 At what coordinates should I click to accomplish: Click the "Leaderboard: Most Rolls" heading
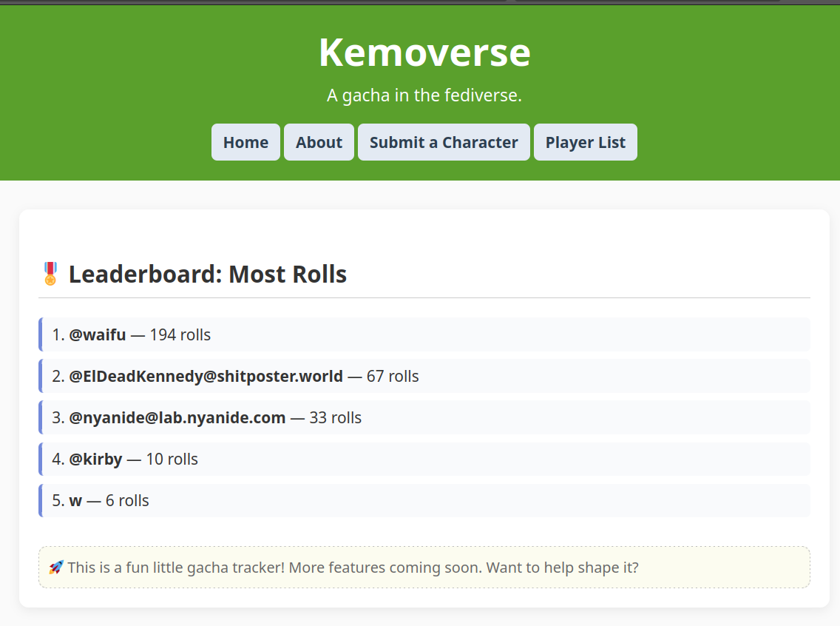pyautogui.click(x=208, y=275)
